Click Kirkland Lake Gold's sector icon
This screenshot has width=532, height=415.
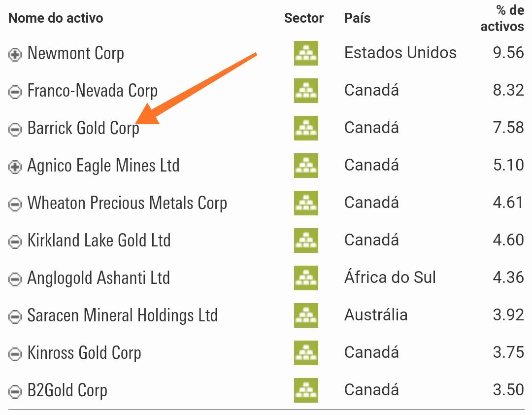coord(306,241)
